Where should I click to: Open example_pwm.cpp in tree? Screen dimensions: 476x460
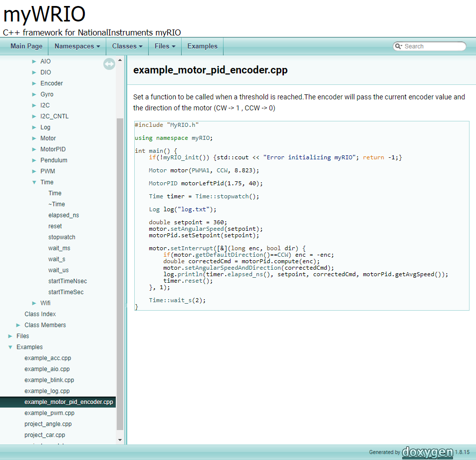[x=49, y=413]
